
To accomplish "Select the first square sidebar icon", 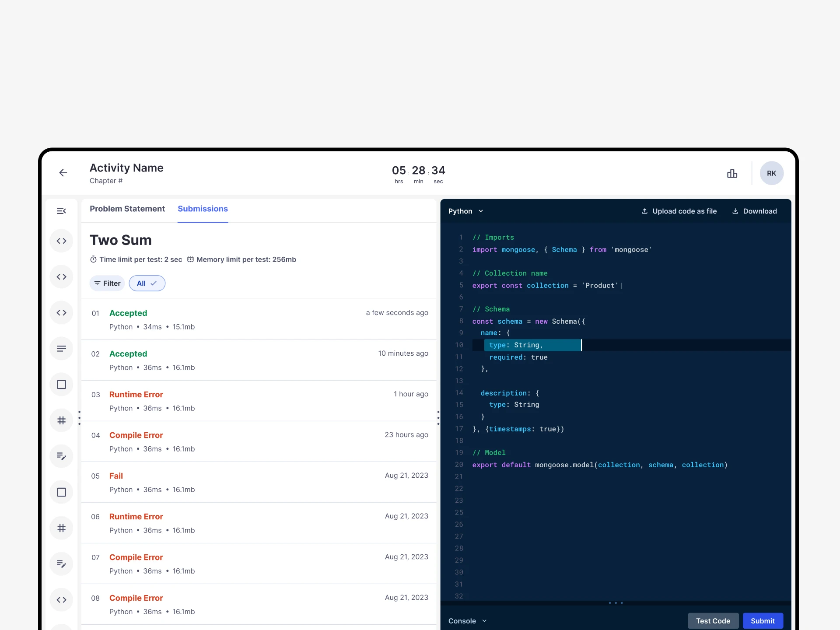I will tap(61, 385).
